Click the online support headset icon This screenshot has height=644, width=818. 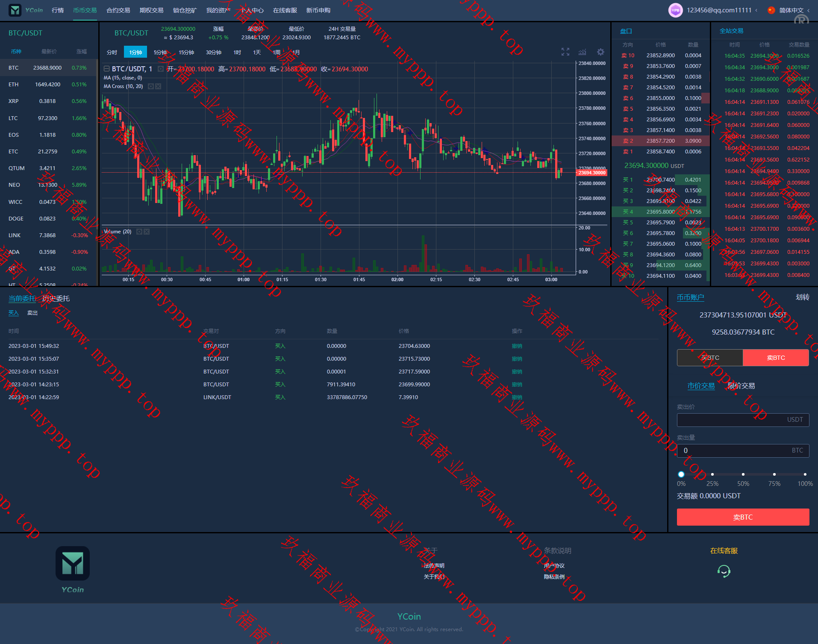724,571
